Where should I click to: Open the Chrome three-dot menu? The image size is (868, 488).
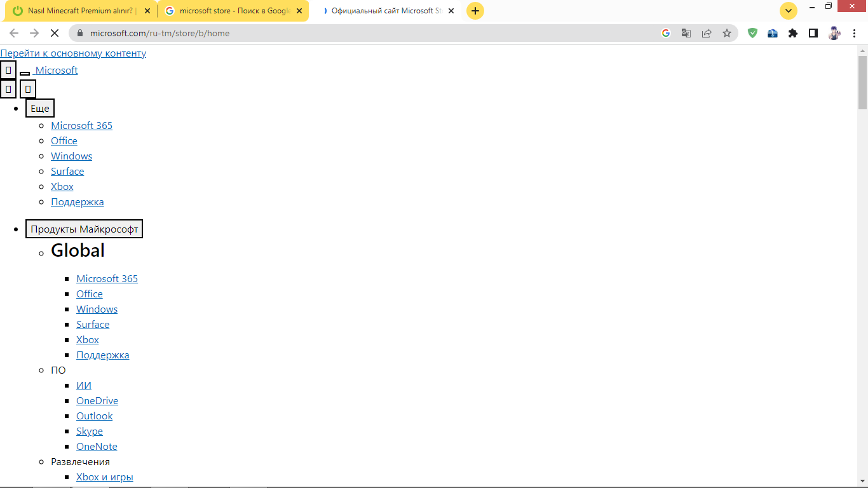(853, 33)
